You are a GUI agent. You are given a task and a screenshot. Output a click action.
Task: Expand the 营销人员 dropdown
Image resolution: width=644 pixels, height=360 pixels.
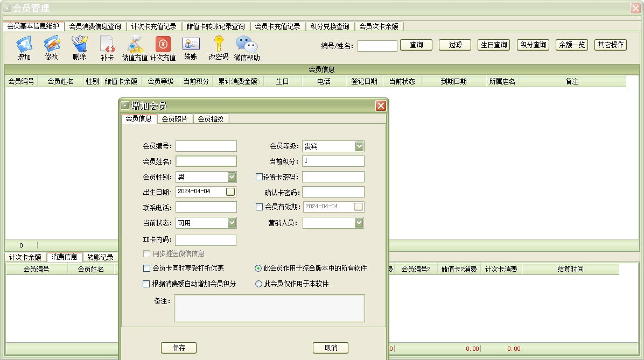(359, 223)
